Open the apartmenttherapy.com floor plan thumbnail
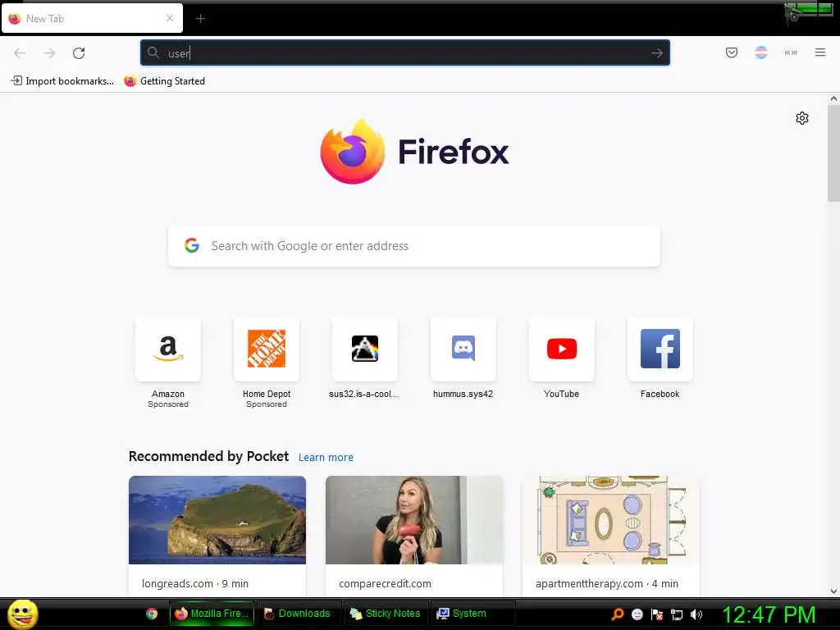840x630 pixels. [610, 519]
